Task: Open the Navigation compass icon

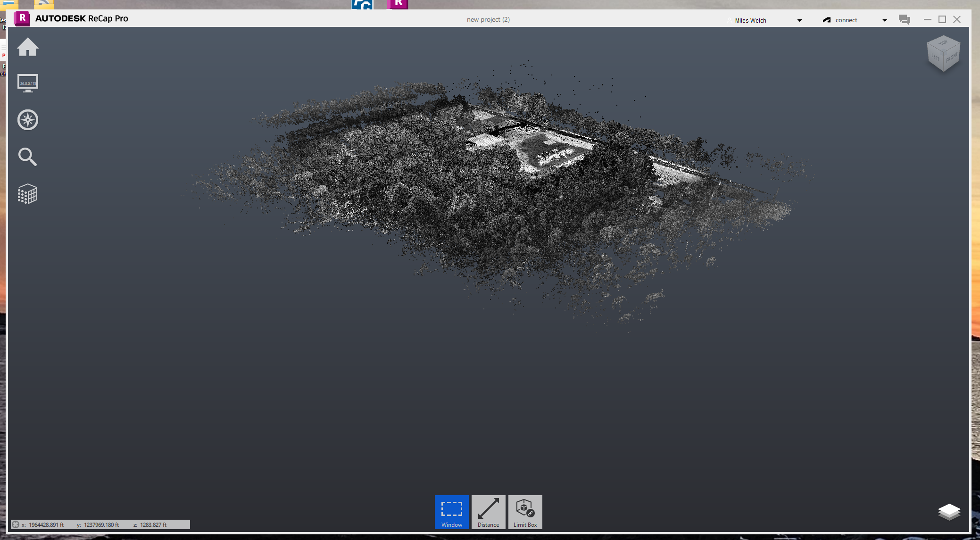Action: [x=28, y=120]
